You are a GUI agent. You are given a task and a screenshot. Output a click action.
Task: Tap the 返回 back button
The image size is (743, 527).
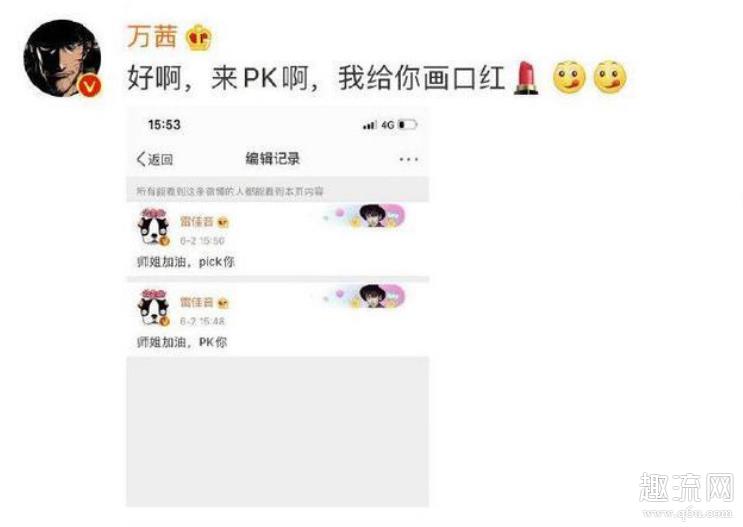coord(155,159)
